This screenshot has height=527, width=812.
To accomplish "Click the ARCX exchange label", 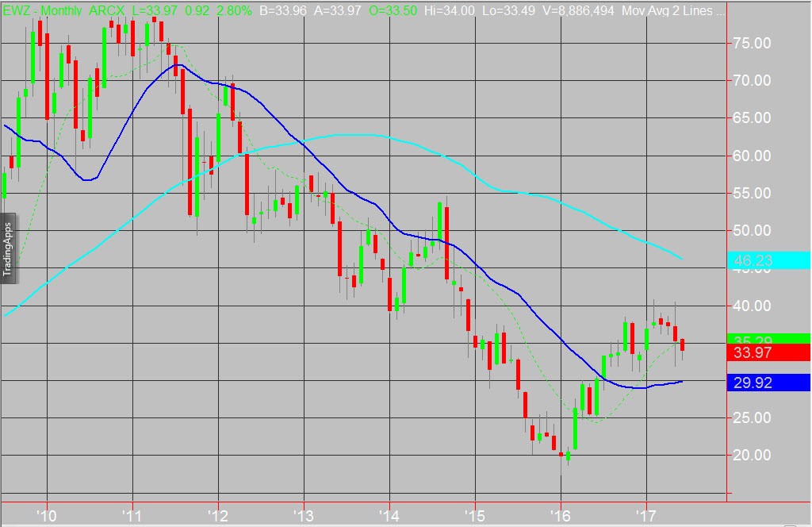I will [107, 10].
